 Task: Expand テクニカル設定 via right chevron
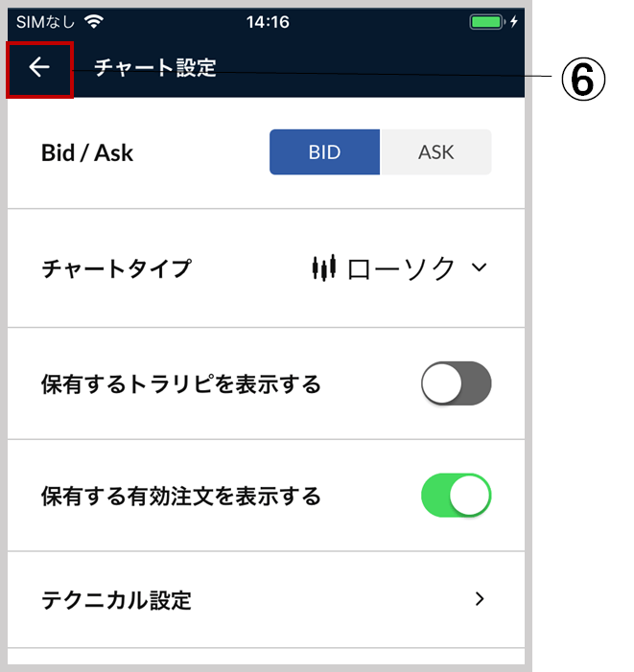point(480,599)
